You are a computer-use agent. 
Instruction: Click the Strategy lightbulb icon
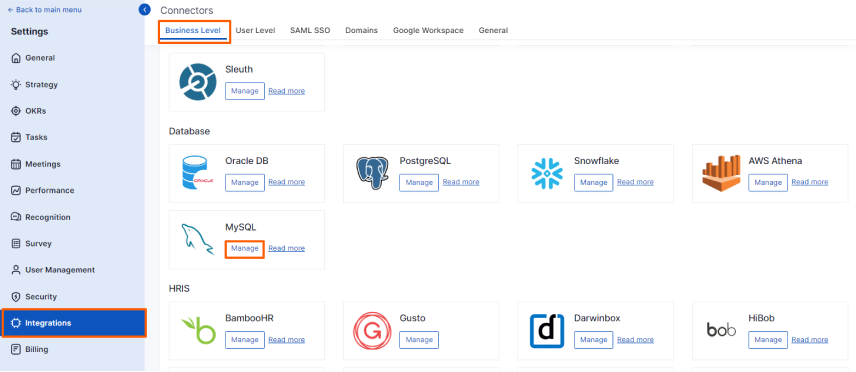tap(16, 85)
